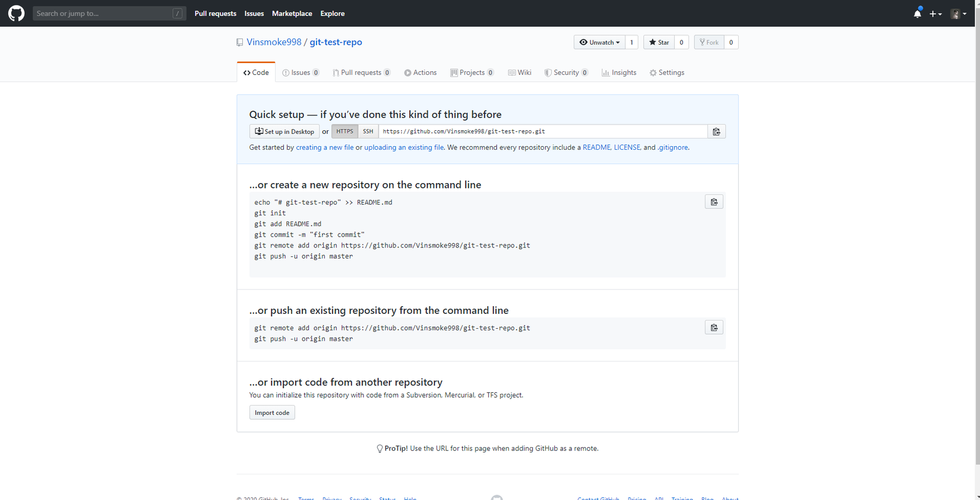Open the user avatar menu
The image size is (980, 500).
tap(958, 14)
